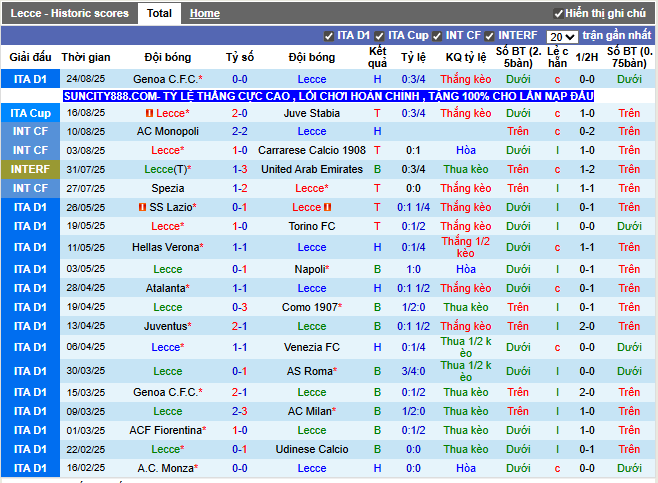Open the 1-3 score against United Arab Emirates
658x483 pixels.
240,169
